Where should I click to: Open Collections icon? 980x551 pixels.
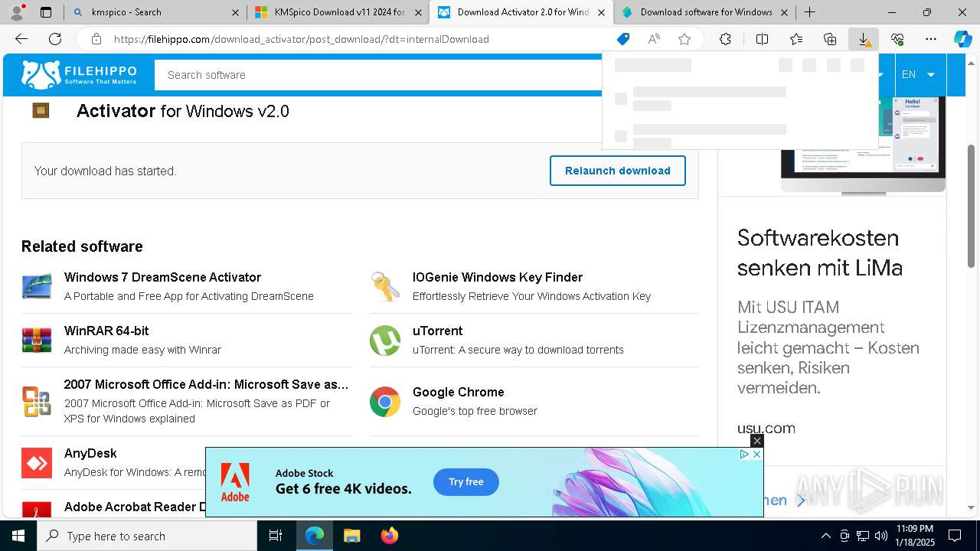tap(830, 39)
